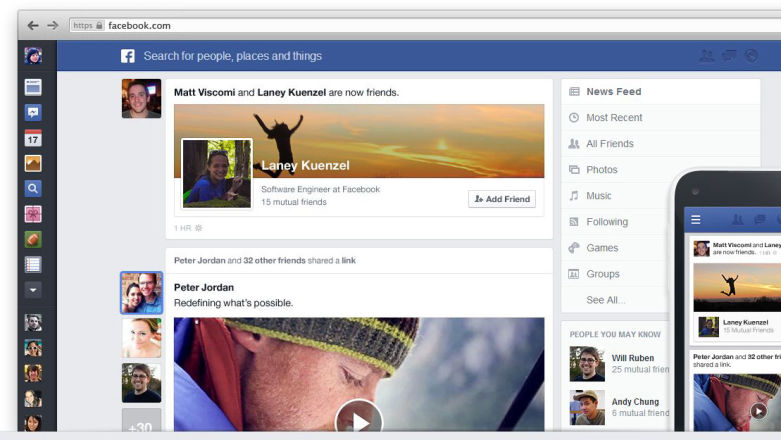Open Laney Kuenzel link in the friends story headline
Image resolution: width=781 pixels, height=440 pixels.
tap(291, 92)
